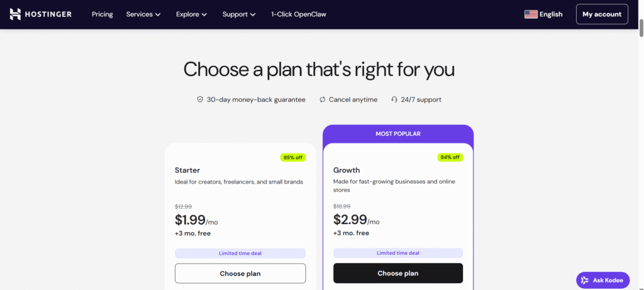Click the 84% off badge on Growth
Viewport: 644px width, 290px height.
450,157
